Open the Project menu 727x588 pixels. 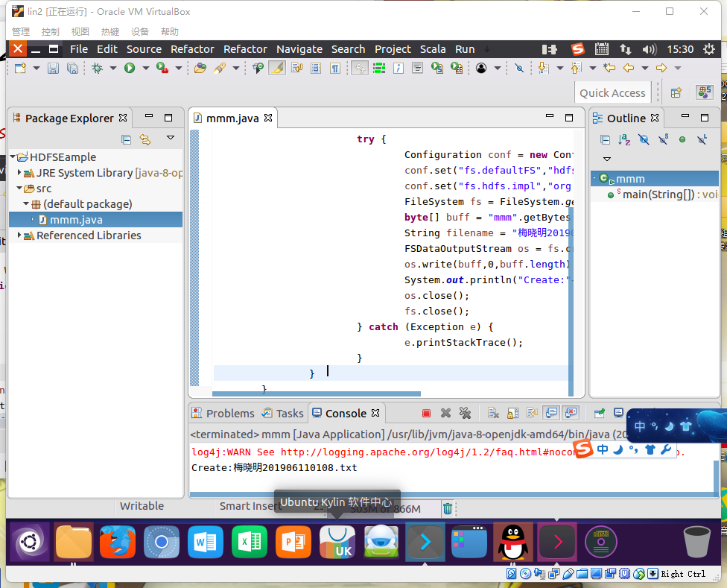[393, 49]
